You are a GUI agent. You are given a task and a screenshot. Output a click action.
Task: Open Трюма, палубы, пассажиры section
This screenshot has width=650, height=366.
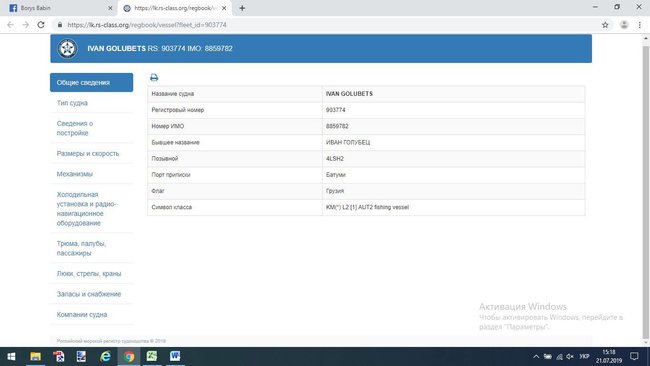(x=92, y=248)
